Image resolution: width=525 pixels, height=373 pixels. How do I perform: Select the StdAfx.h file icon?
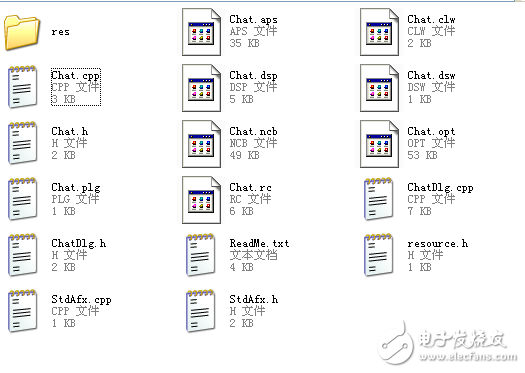pos(201,311)
